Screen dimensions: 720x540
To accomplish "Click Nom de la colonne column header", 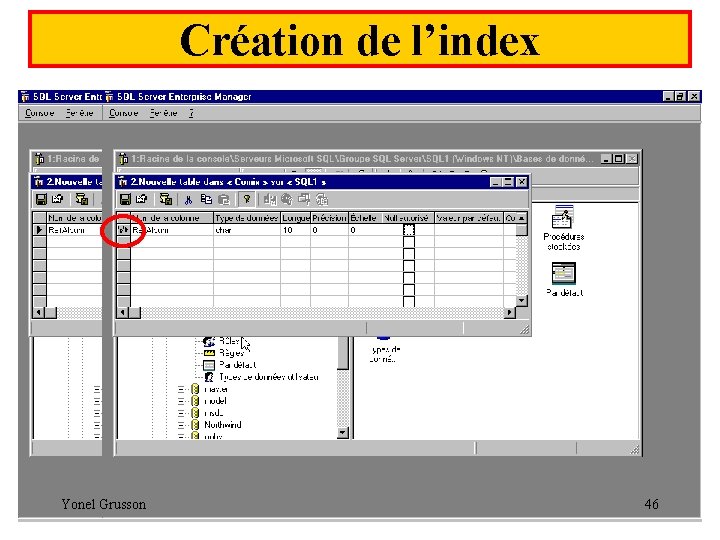I will [x=172, y=218].
